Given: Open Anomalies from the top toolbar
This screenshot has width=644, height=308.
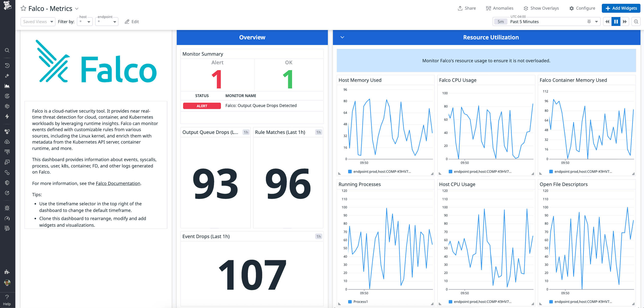Looking at the screenshot, I should [499, 8].
